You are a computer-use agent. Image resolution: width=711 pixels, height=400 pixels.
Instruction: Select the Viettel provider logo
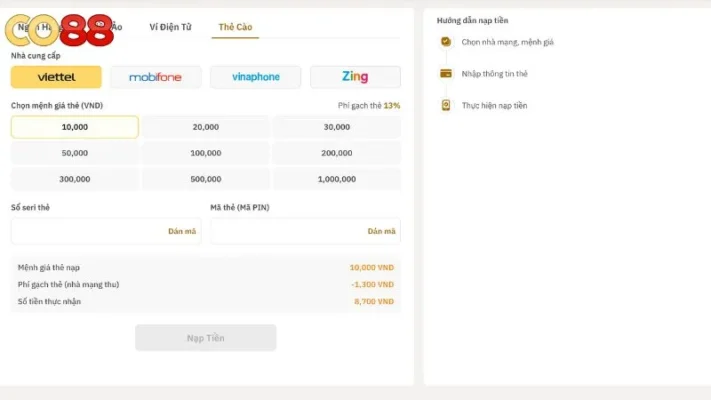56,77
